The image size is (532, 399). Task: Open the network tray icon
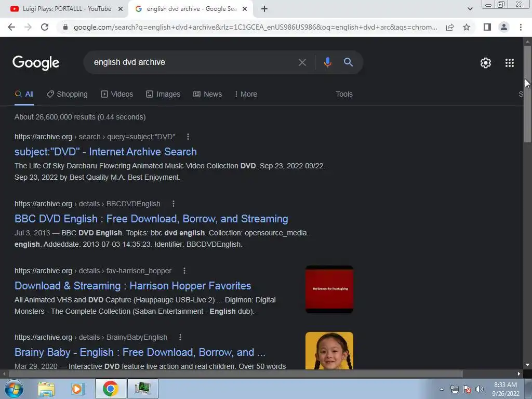[454, 389]
